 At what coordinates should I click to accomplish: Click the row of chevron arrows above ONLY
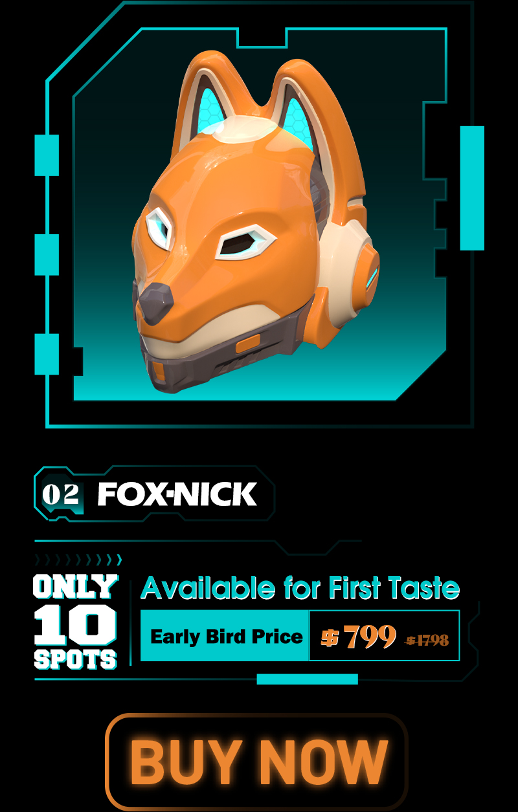click(78, 560)
